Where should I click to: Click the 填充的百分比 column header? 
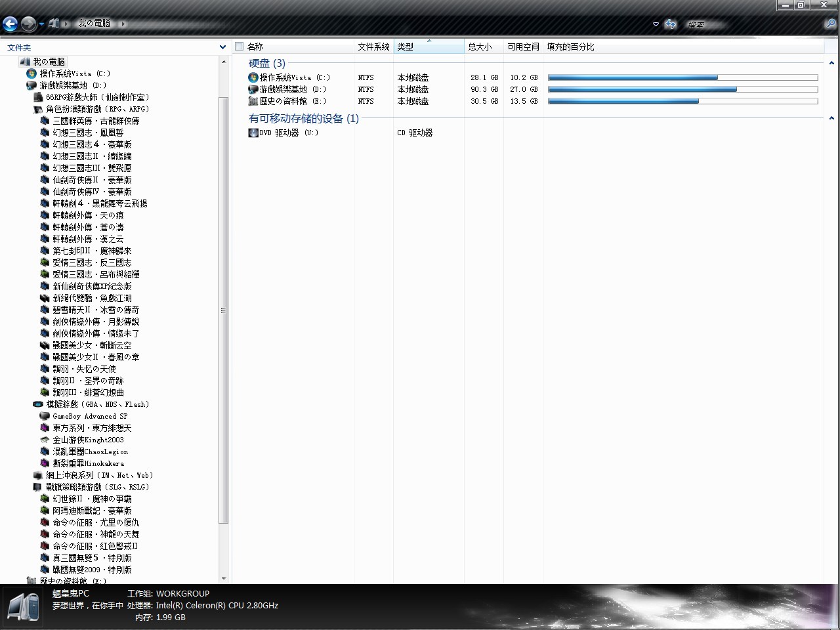(684, 47)
